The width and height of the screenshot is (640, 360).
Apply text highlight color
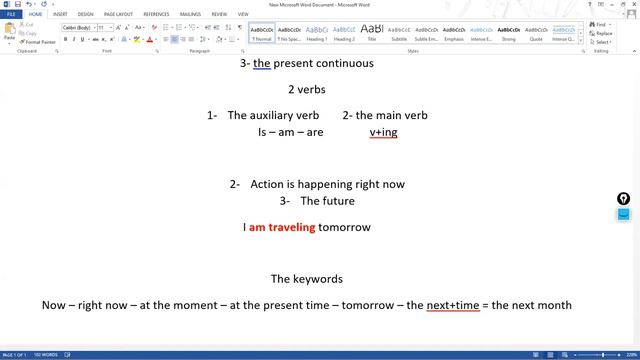click(136, 39)
